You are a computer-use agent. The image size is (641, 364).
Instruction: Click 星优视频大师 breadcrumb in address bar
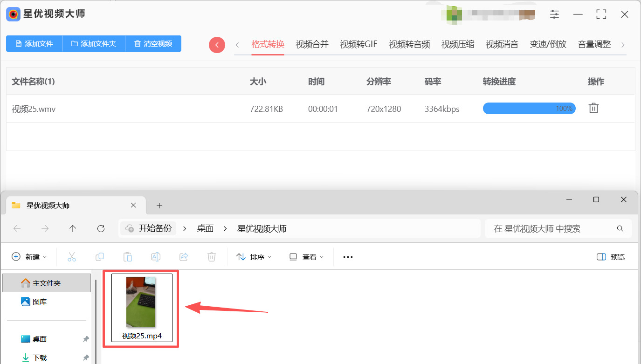coord(262,228)
